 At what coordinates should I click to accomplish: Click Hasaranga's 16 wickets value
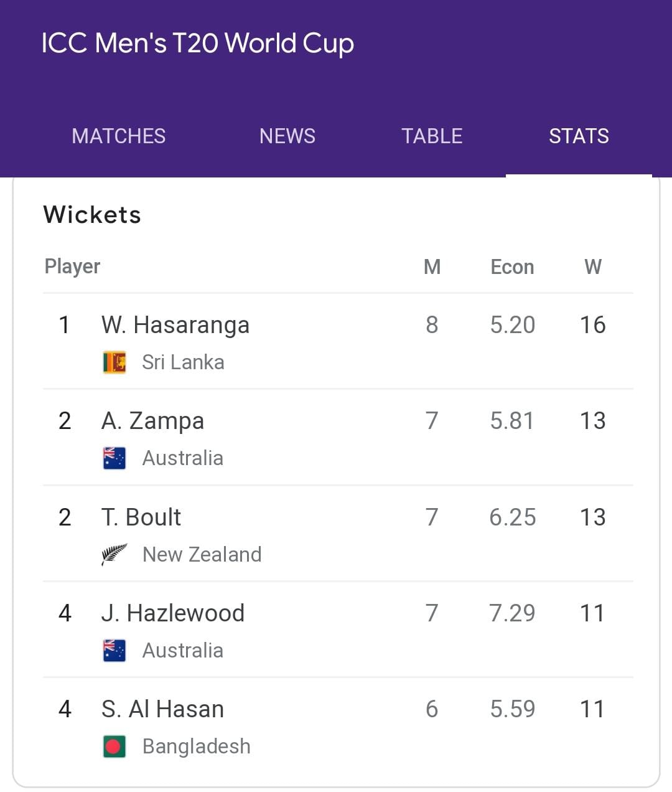(x=592, y=325)
